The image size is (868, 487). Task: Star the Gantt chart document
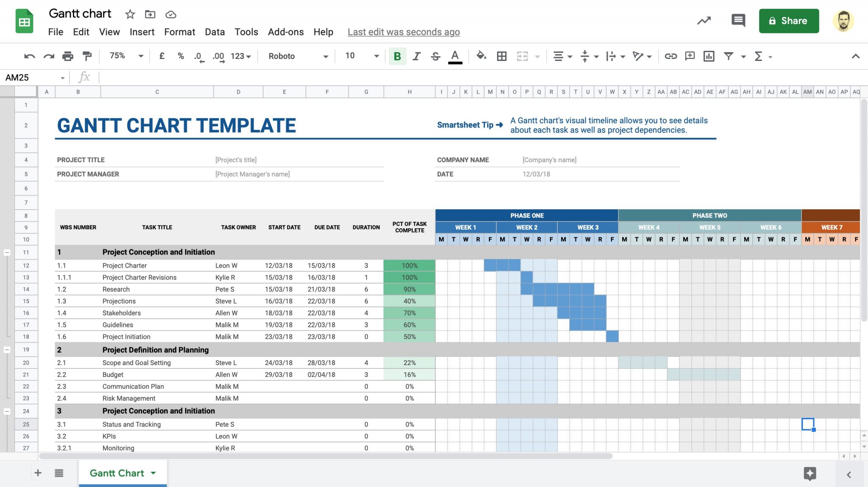pyautogui.click(x=130, y=14)
